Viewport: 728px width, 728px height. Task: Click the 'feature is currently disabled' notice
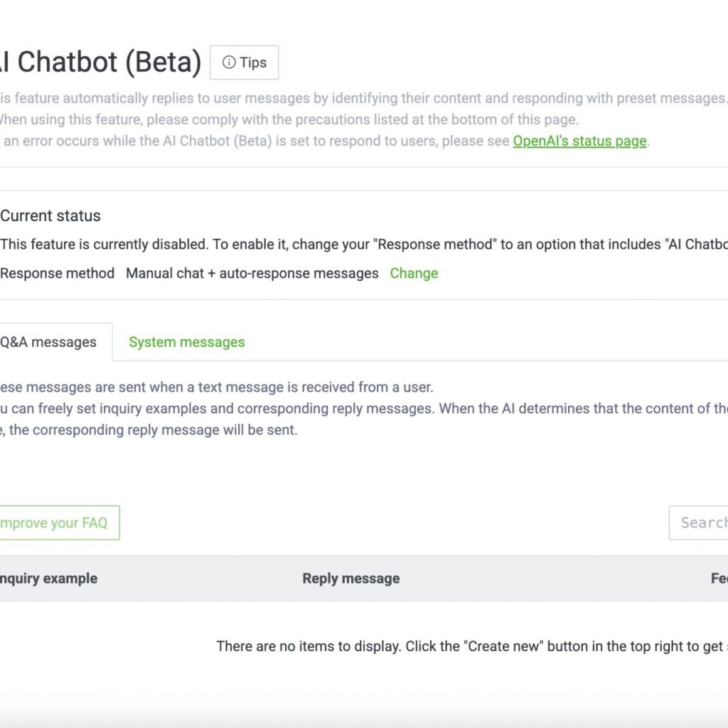[x=355, y=244]
